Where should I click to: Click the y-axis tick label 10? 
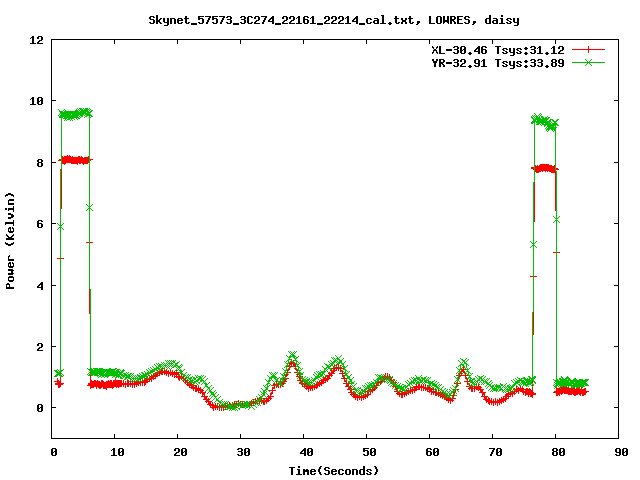click(x=36, y=101)
